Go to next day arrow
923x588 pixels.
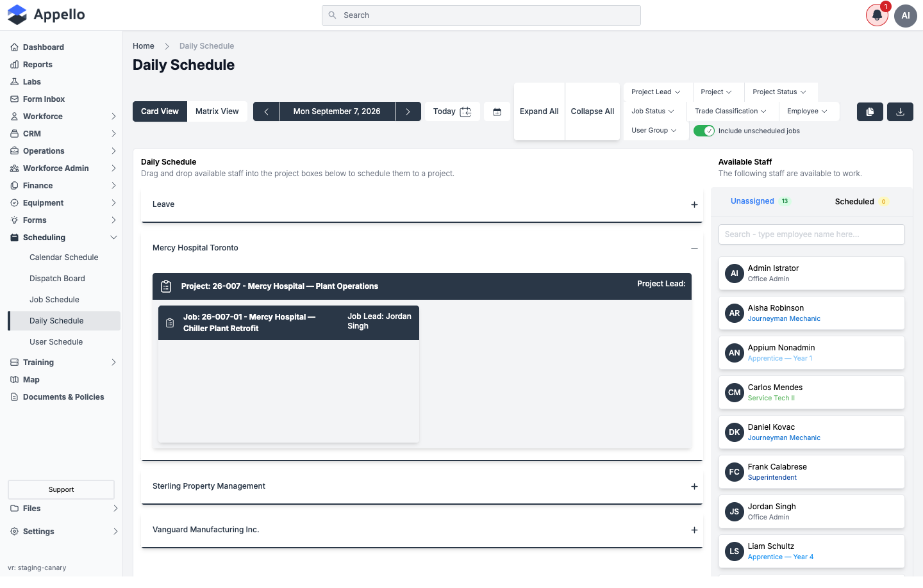408,111
